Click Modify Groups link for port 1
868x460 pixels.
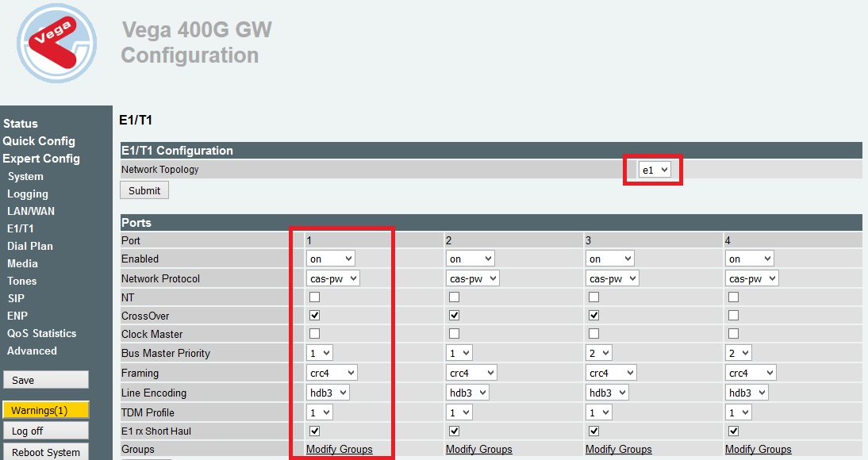(340, 449)
